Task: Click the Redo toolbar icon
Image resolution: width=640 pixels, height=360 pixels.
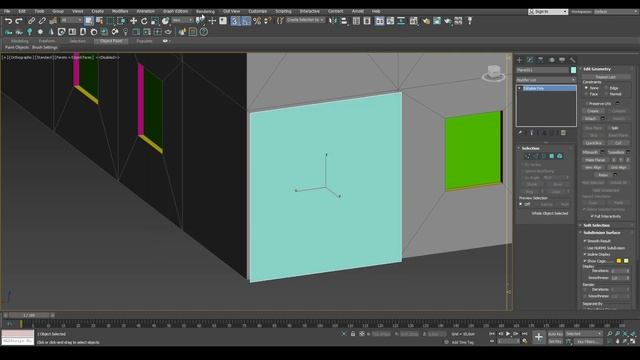Action: 19,21
